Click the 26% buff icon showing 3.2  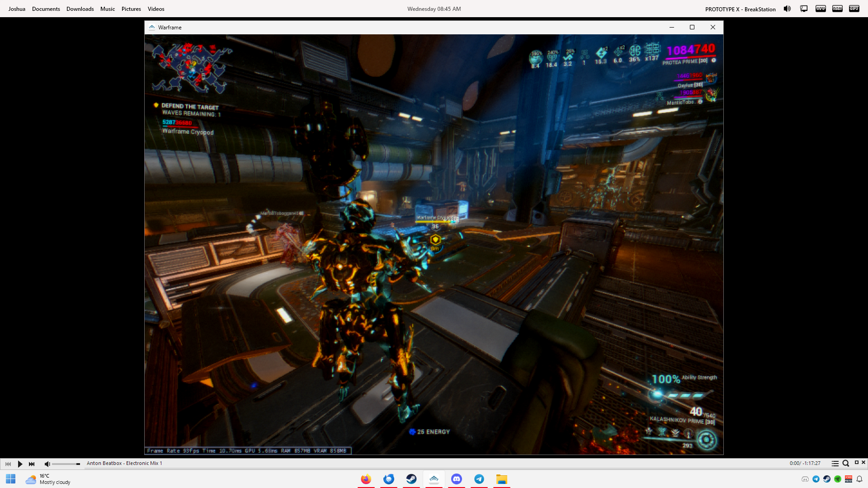(x=568, y=58)
